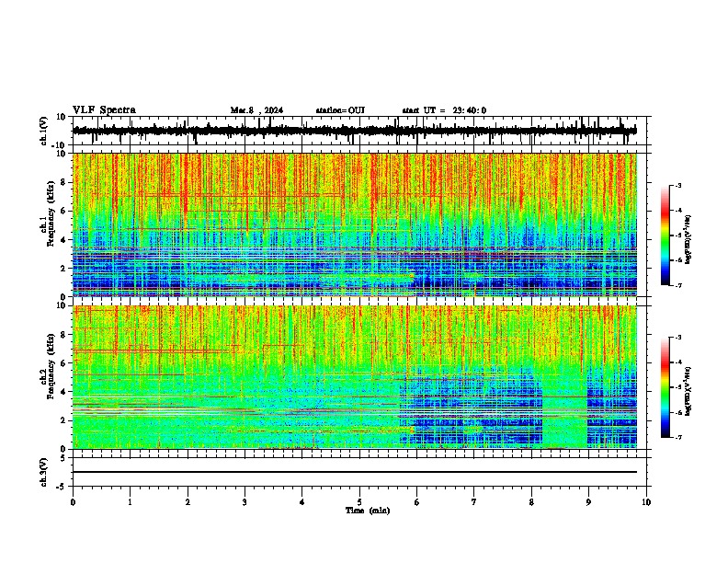
Task: Click the "6" tick on ch.1 frequency axis
Action: pos(63,211)
